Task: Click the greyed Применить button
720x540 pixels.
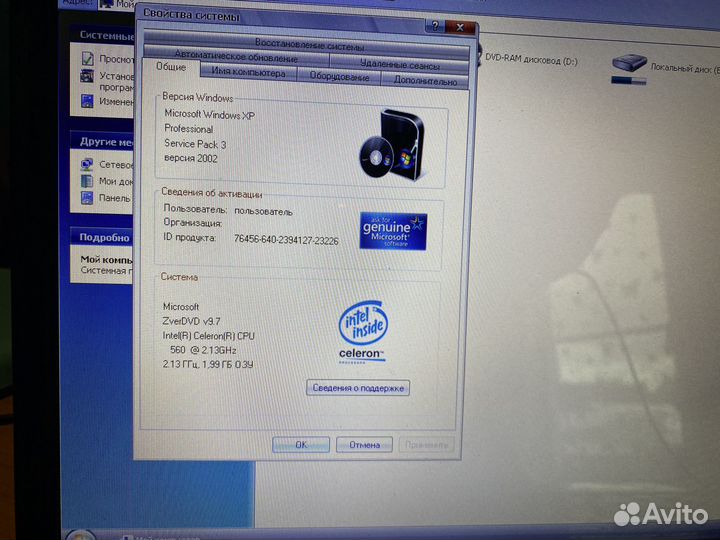Action: [426, 444]
